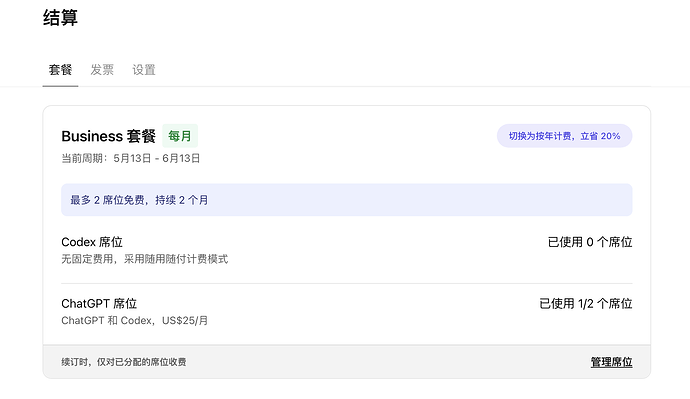Click 已使用 0 个席位 value

click(590, 242)
